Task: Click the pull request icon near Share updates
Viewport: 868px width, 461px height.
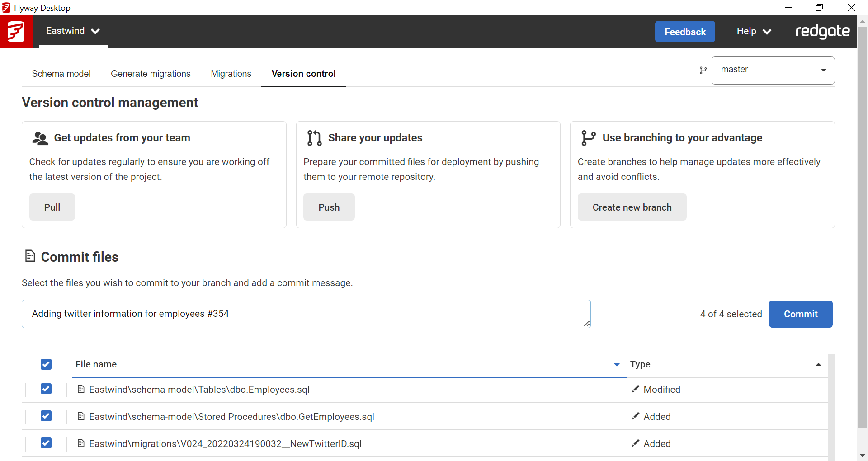Action: [x=314, y=138]
